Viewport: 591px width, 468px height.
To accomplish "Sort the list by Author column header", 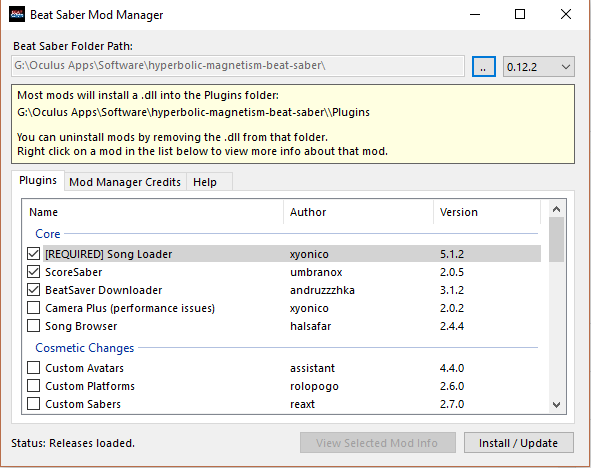I will pyautogui.click(x=358, y=212).
